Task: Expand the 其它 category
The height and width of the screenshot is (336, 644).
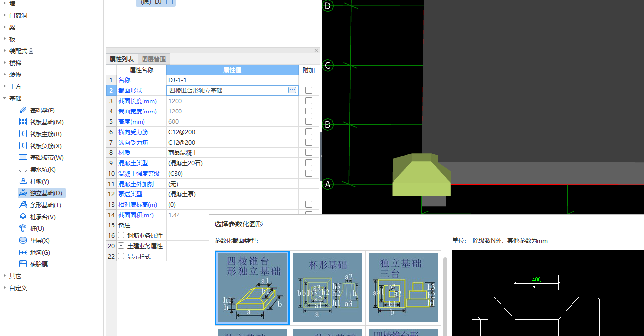Action: 4,276
